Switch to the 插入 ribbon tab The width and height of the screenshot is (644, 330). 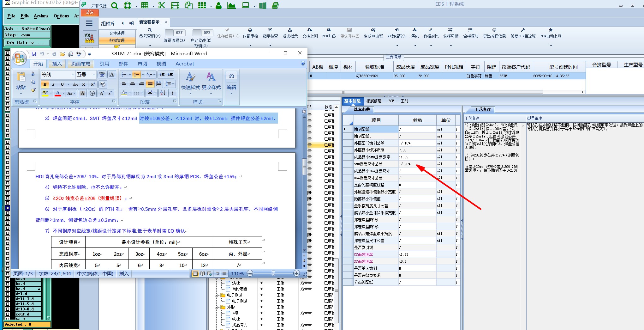pos(57,64)
